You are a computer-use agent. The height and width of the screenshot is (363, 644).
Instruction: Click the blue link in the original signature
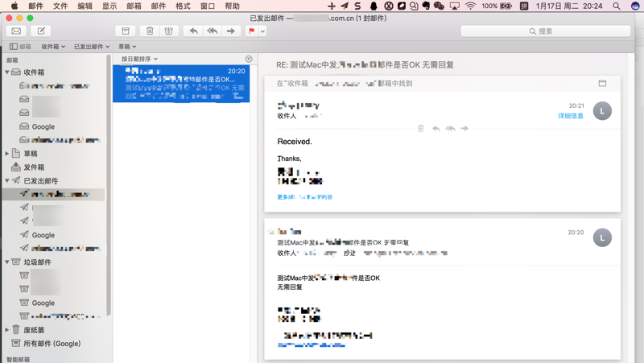[x=312, y=345]
